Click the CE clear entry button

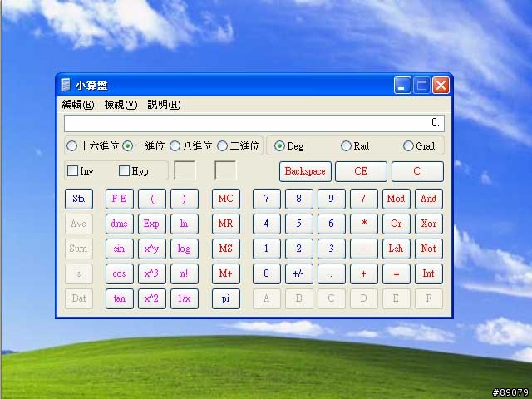pyautogui.click(x=361, y=171)
